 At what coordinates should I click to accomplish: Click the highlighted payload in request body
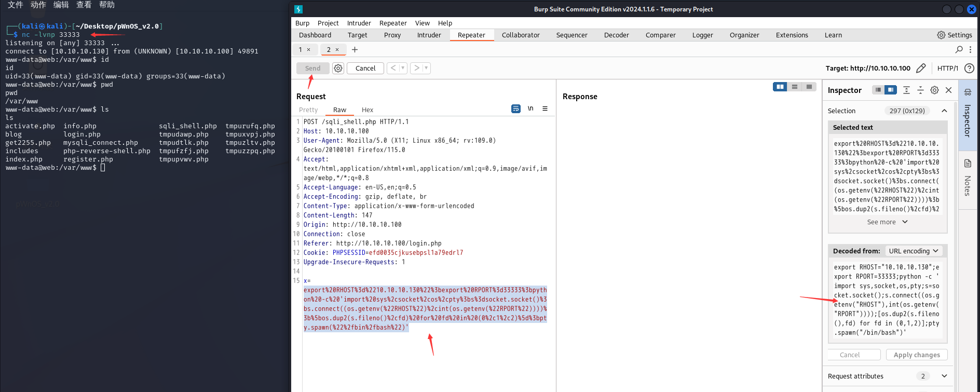[x=425, y=308]
